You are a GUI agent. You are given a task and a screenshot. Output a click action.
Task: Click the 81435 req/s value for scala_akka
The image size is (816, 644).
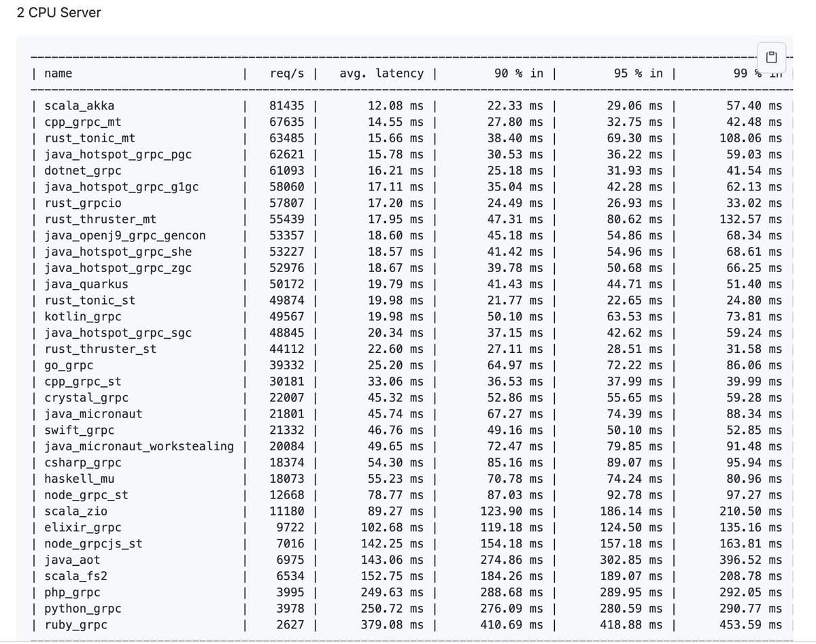(286, 106)
